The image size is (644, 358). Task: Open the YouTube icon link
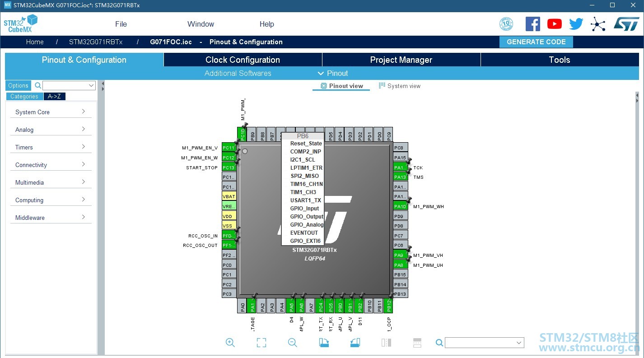click(x=555, y=24)
